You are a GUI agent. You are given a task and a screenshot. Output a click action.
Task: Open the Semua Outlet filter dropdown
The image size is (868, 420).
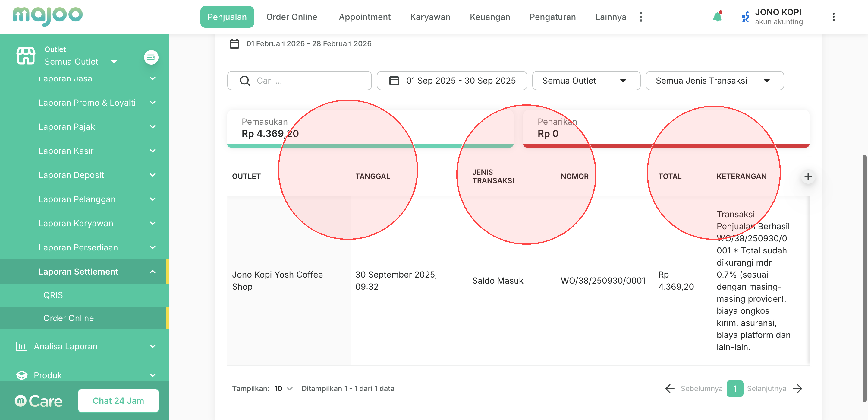pyautogui.click(x=586, y=81)
